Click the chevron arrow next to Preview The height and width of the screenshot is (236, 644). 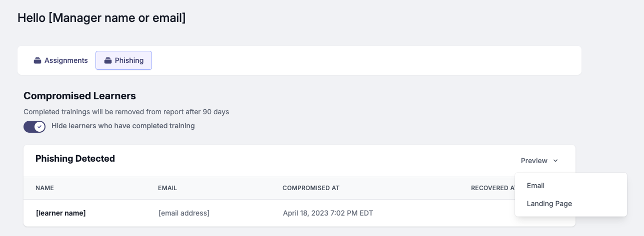point(555,161)
